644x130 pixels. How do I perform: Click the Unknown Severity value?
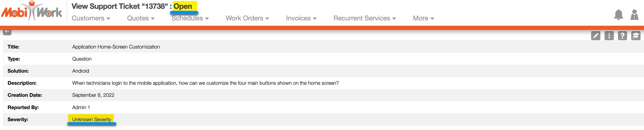tap(91, 120)
